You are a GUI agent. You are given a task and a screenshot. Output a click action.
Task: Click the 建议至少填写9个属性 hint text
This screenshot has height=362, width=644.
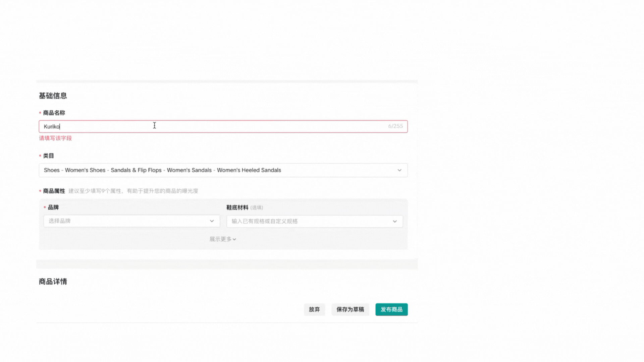click(x=133, y=191)
